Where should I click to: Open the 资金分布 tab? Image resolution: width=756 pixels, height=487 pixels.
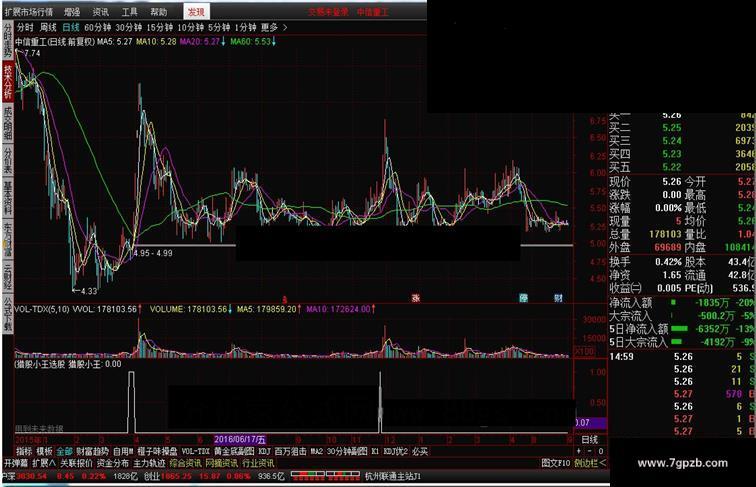point(113,463)
